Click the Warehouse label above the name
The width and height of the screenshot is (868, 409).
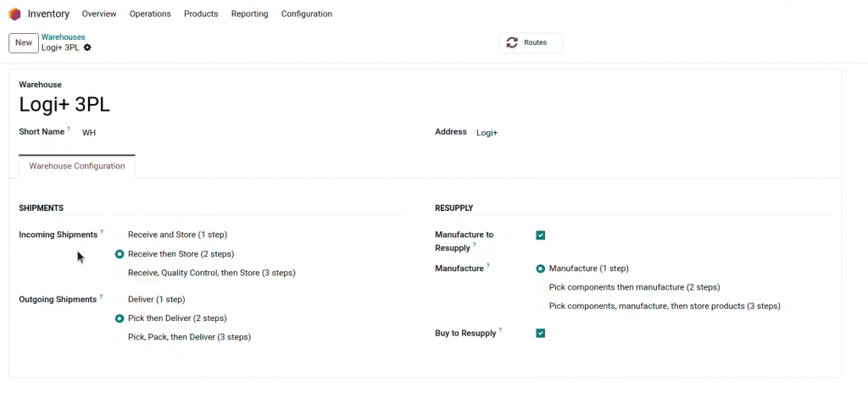41,85
